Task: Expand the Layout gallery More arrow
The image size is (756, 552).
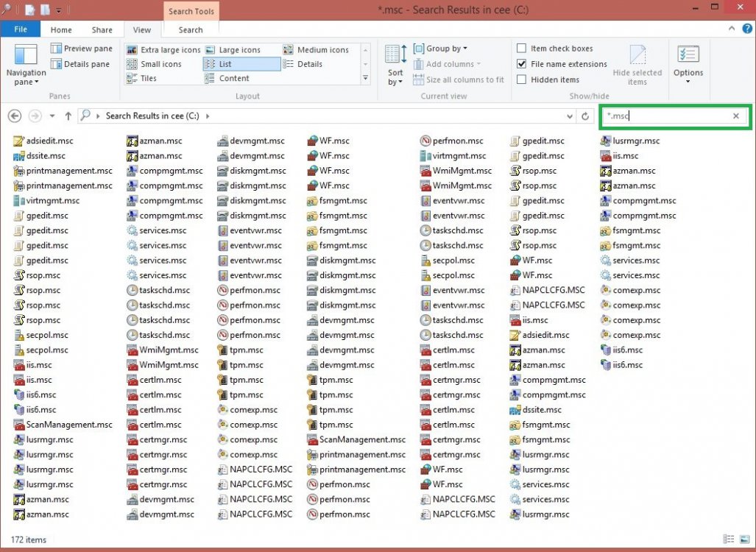Action: pos(365,78)
